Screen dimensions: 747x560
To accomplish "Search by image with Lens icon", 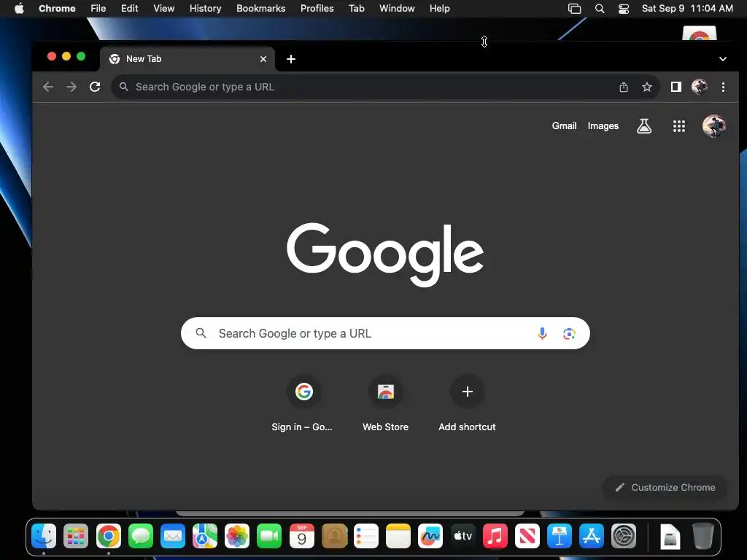I will 569,333.
